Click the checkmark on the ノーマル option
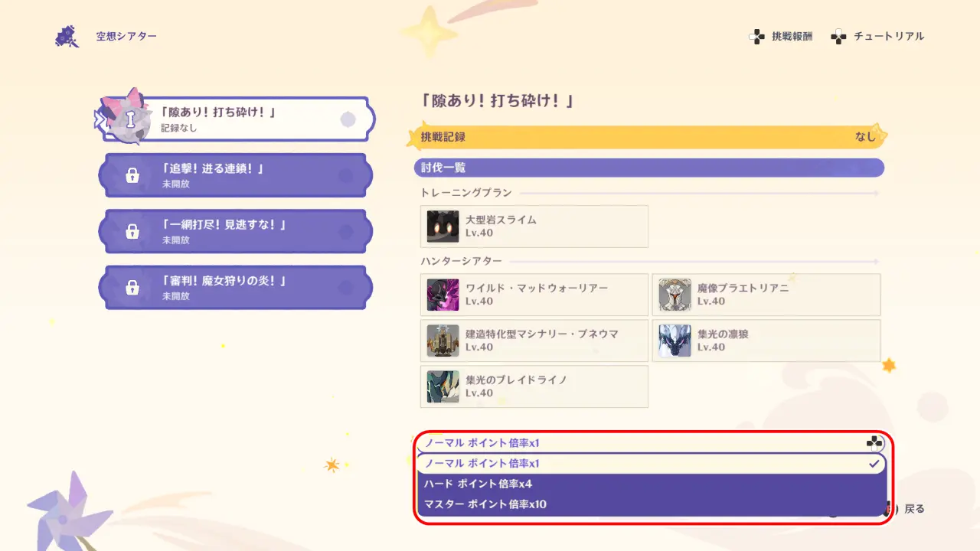This screenshot has height=551, width=980. (x=874, y=464)
